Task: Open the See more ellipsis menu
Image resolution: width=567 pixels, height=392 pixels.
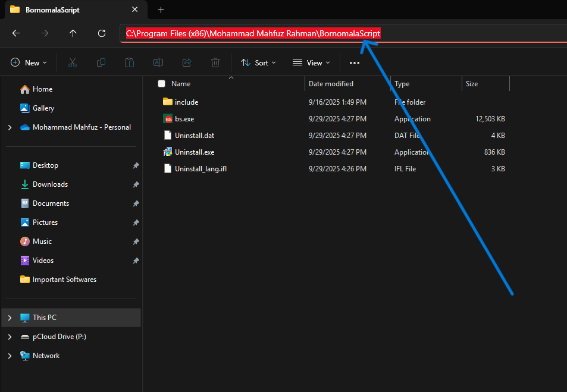Action: click(355, 62)
